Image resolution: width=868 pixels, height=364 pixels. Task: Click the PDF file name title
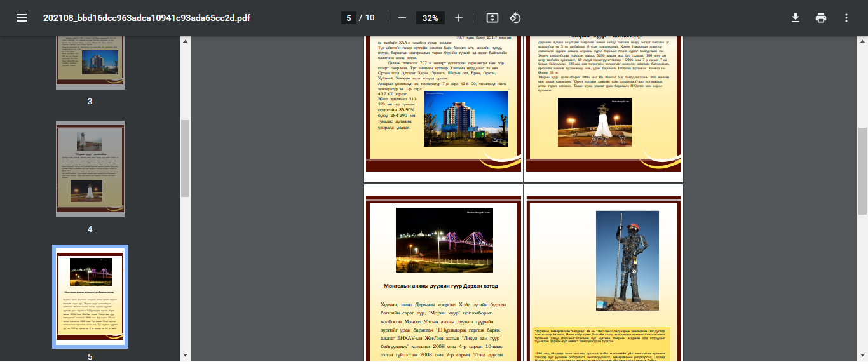(146, 18)
